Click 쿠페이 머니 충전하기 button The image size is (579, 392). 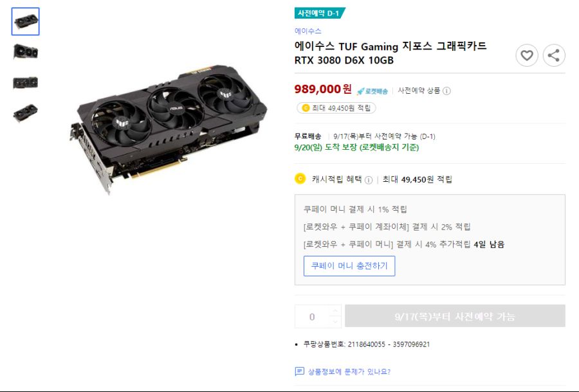tap(349, 266)
